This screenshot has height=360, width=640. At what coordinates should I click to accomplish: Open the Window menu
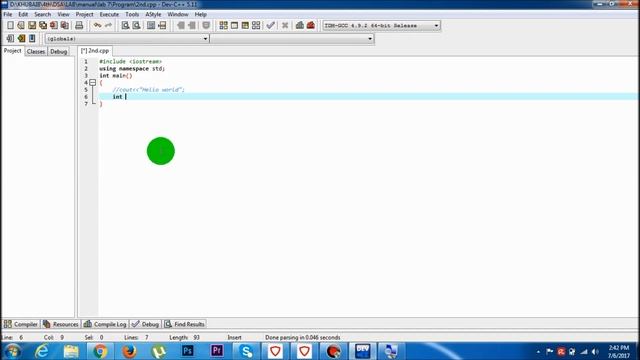pyautogui.click(x=178, y=14)
